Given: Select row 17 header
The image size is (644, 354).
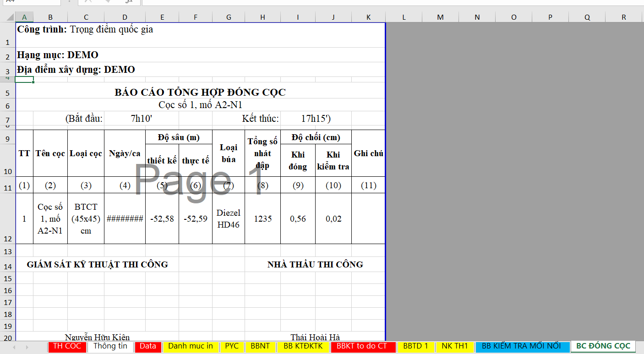Looking at the screenshot, I should click(x=7, y=302).
